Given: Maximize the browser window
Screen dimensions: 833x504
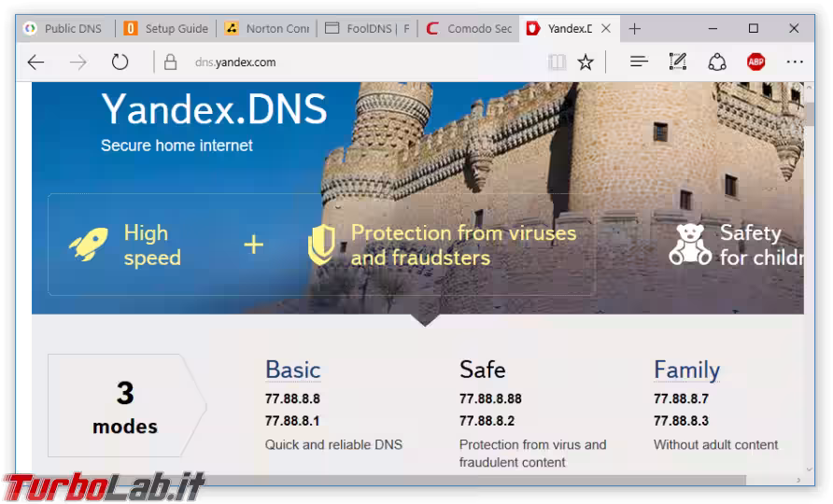Looking at the screenshot, I should [753, 28].
